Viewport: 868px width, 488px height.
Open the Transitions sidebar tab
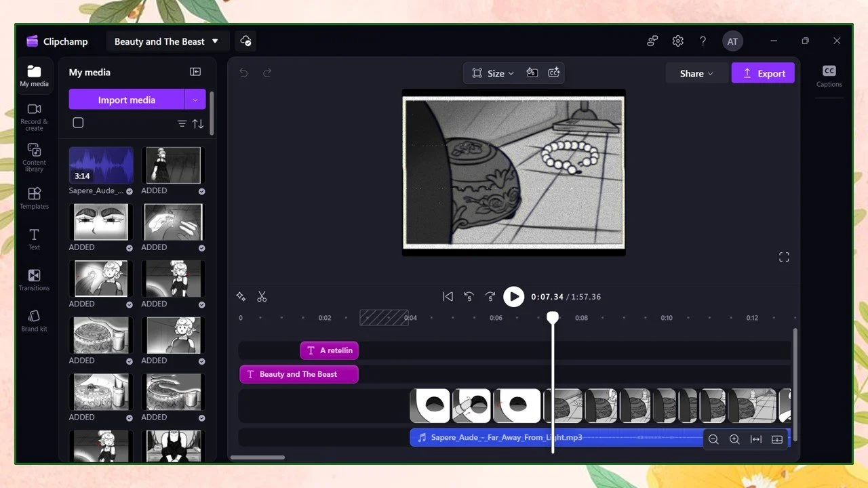34,279
